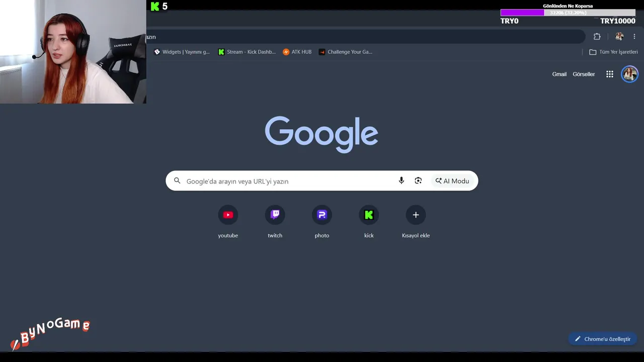Click the Chrome address bar
The width and height of the screenshot is (644, 362).
(x=365, y=37)
